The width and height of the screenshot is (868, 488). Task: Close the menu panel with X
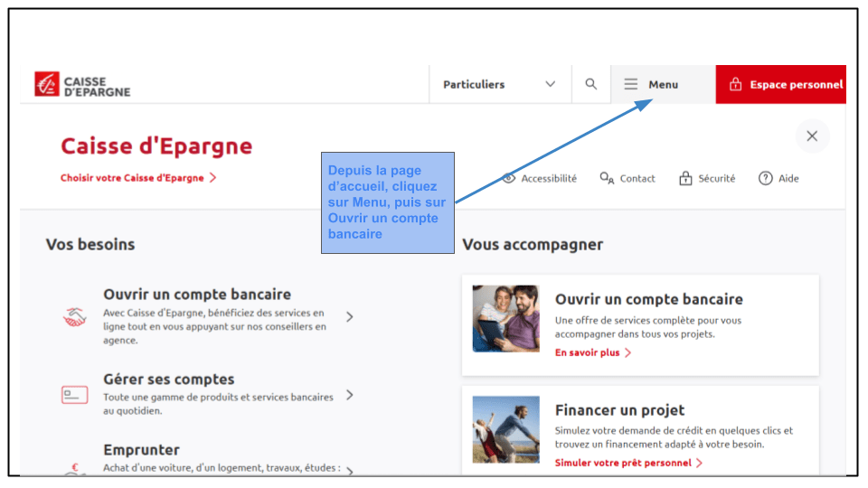coord(812,136)
